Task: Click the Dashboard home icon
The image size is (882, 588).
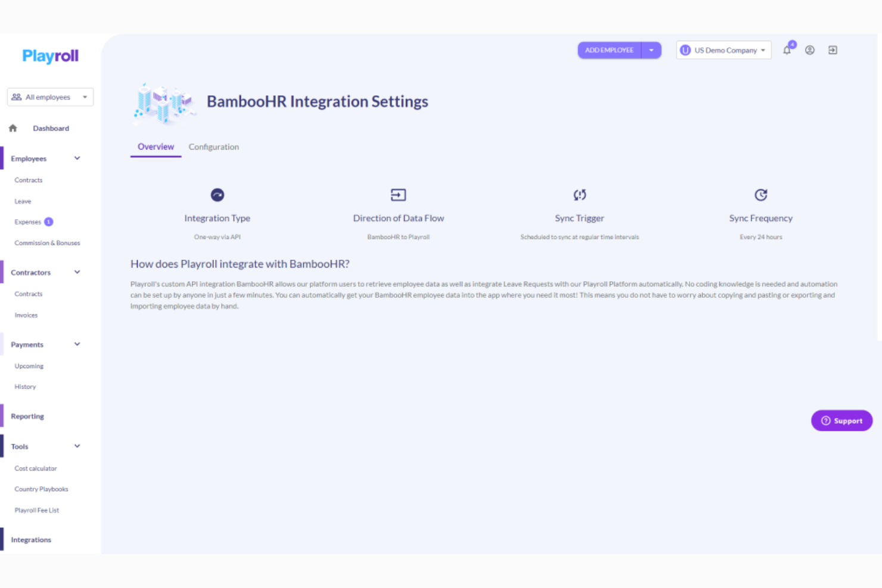Action: point(13,128)
